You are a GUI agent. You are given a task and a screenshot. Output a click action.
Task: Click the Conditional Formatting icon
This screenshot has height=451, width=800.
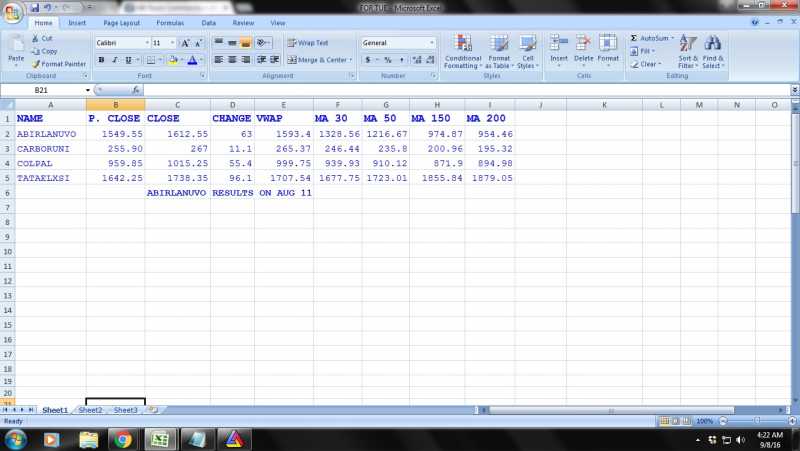tap(462, 45)
